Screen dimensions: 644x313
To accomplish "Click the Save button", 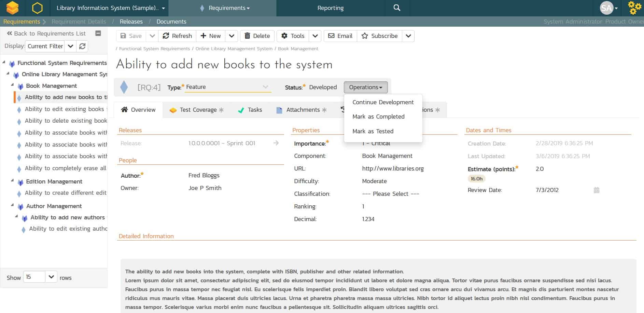I will tap(131, 36).
